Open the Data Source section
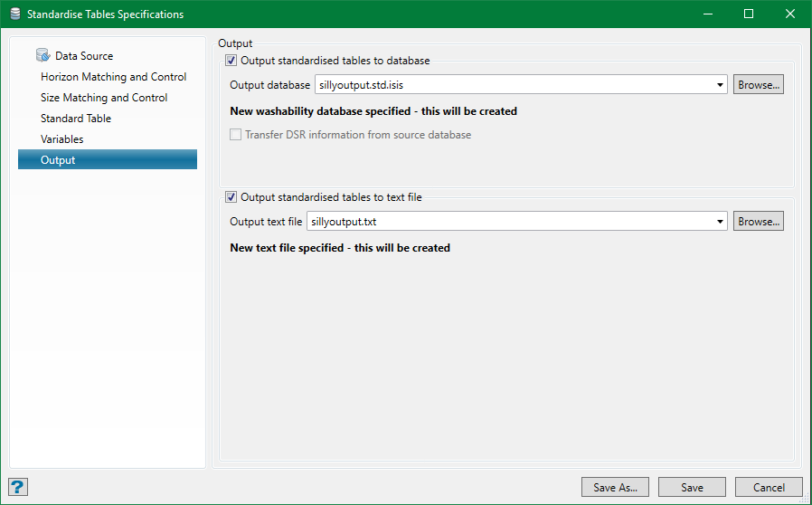Image resolution: width=812 pixels, height=505 pixels. [83, 56]
